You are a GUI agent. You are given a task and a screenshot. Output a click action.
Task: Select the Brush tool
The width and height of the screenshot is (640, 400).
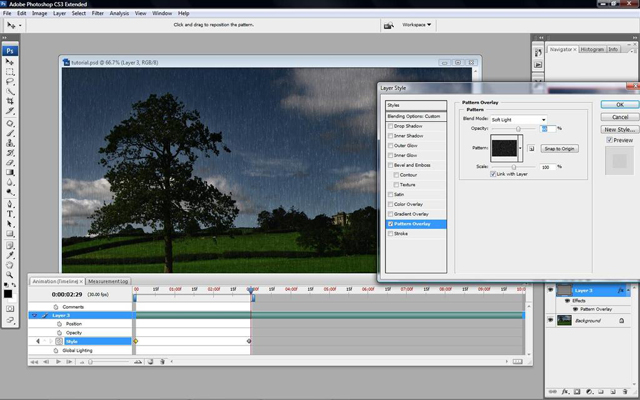click(x=10, y=133)
